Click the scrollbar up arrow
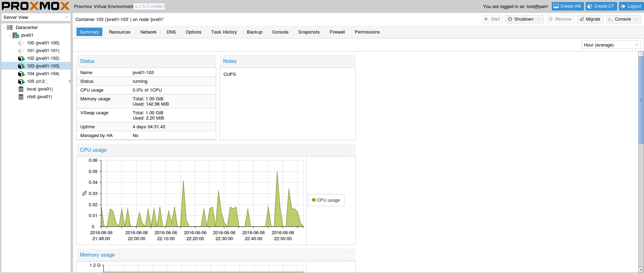 coord(641,54)
